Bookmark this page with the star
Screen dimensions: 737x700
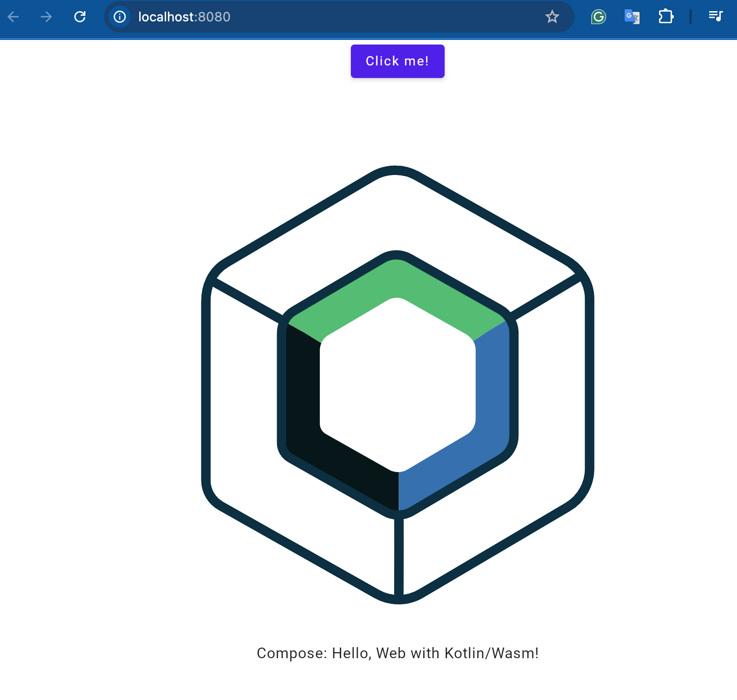coord(552,17)
